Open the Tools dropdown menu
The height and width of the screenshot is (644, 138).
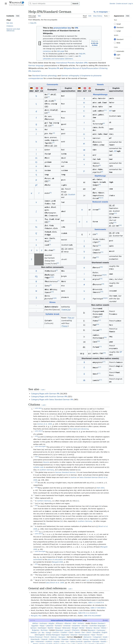(x=107, y=16)
